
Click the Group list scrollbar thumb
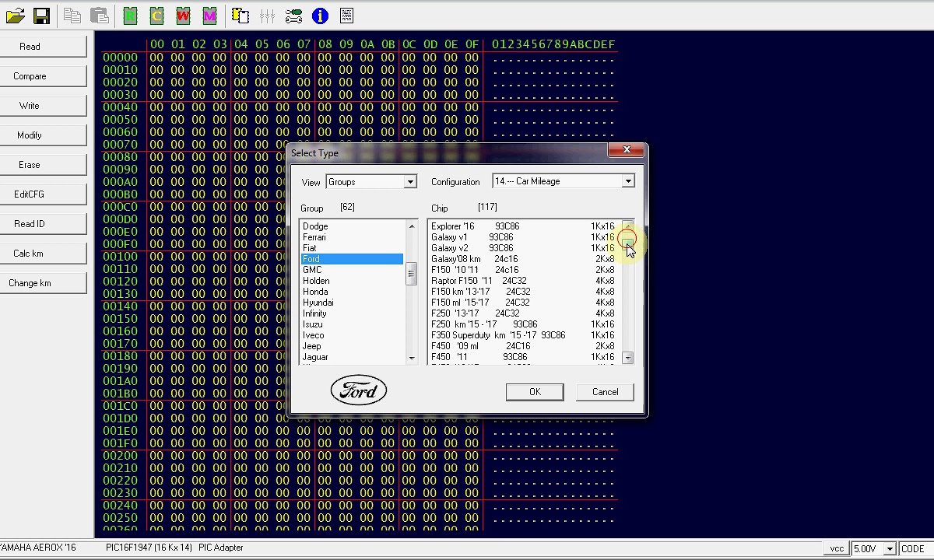(412, 275)
